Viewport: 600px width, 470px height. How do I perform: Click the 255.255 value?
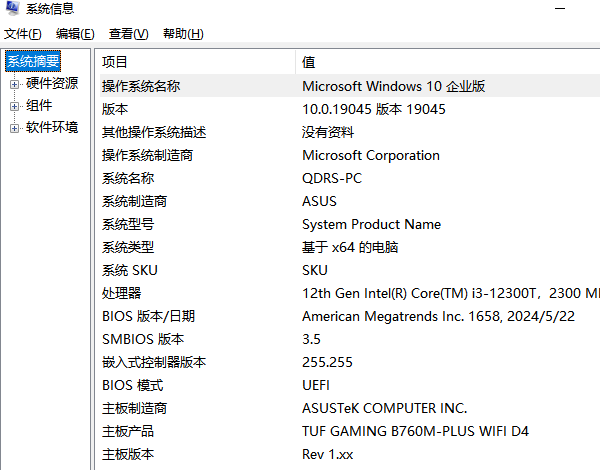[x=327, y=362]
